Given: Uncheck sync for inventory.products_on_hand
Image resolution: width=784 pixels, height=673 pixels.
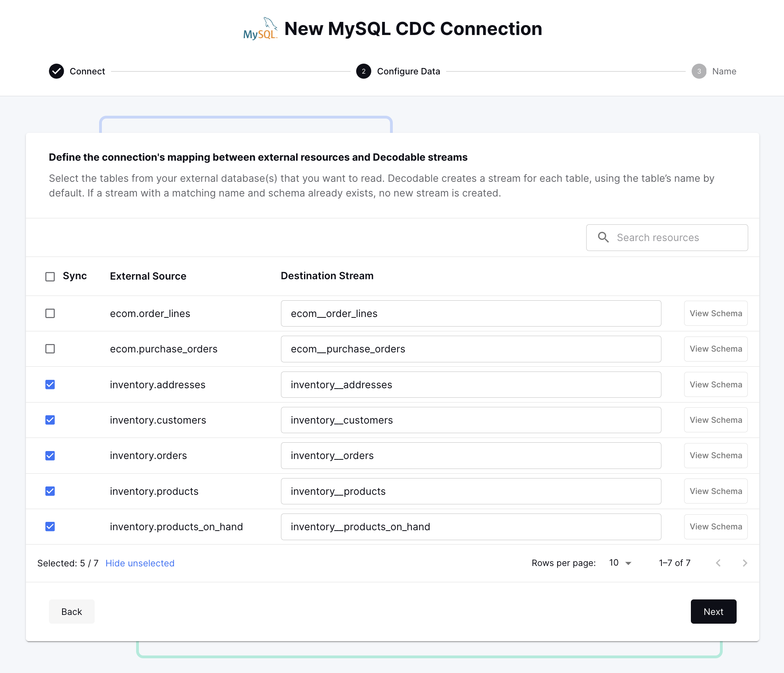Looking at the screenshot, I should coord(50,527).
